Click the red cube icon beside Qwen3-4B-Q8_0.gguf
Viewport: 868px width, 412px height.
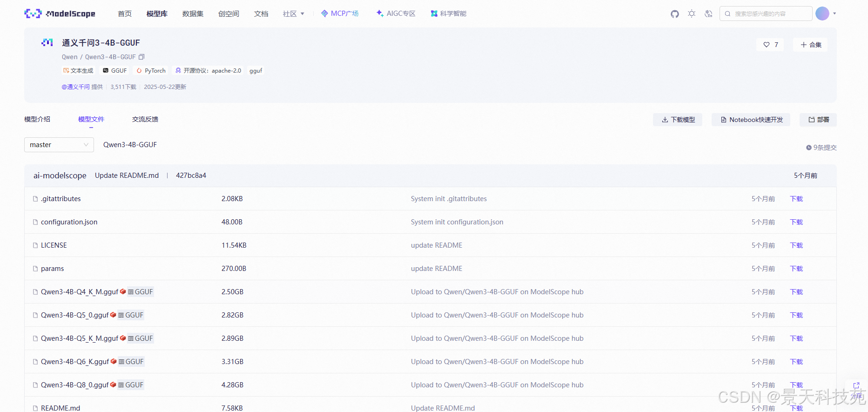click(x=113, y=385)
